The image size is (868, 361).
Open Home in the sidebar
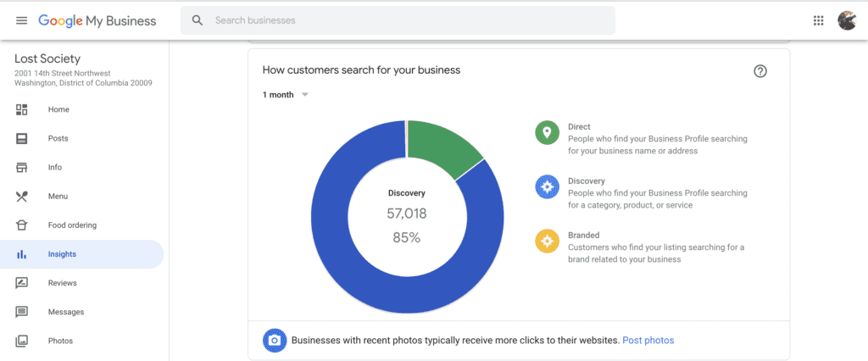58,109
